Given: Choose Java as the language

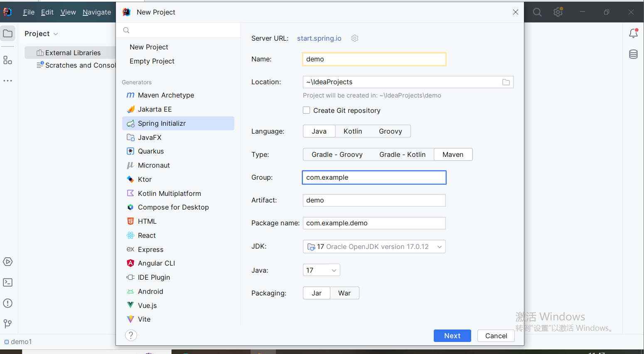Looking at the screenshot, I should (x=319, y=131).
